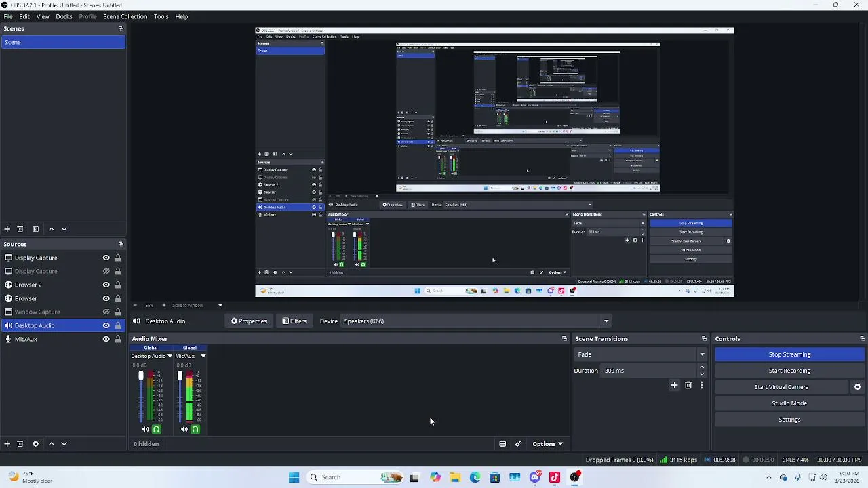The height and width of the screenshot is (488, 868).
Task: Switch audio mixer layout icon
Action: click(x=502, y=444)
